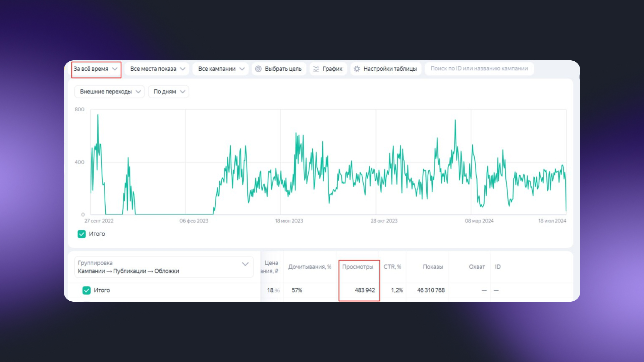The image size is (644, 362).
Task: Click the '1,2%' CTR value
Action: tap(397, 291)
